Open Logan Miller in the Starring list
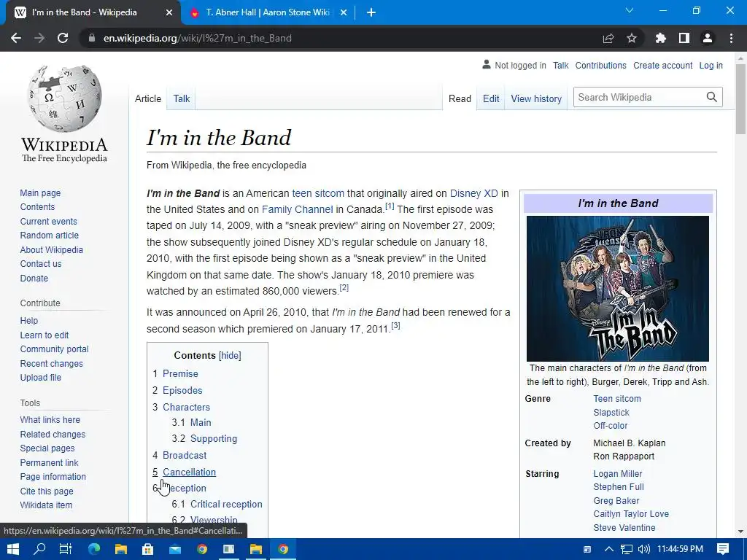This screenshot has width=747, height=560. coord(617,474)
